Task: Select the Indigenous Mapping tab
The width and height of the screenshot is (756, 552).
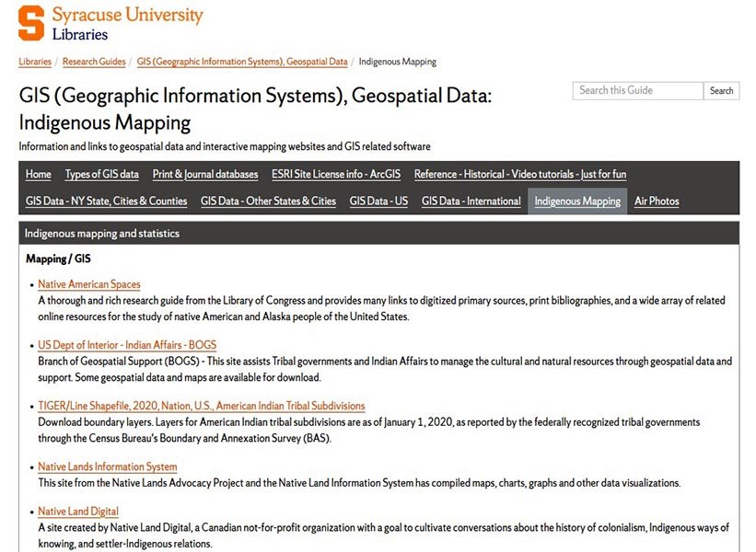Action: coord(577,201)
